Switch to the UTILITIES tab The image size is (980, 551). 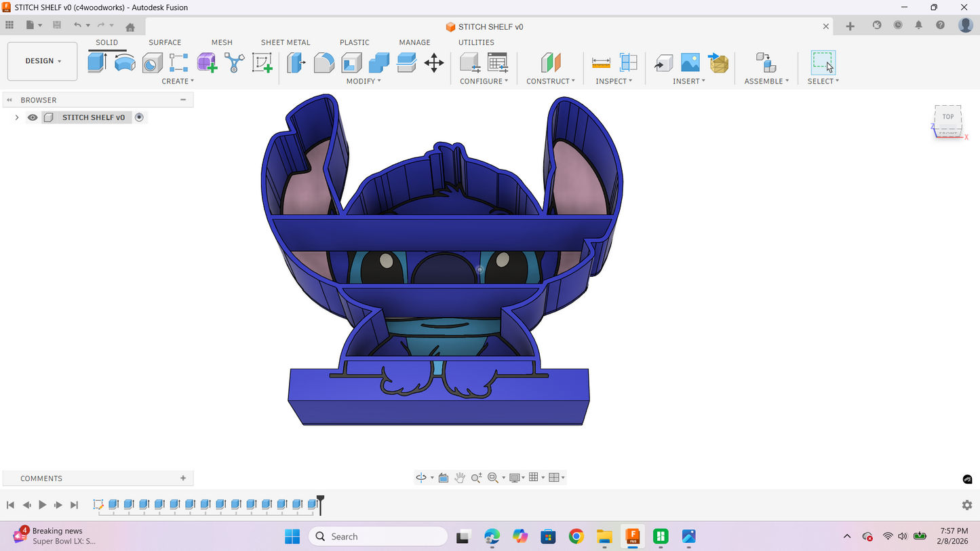(x=476, y=42)
